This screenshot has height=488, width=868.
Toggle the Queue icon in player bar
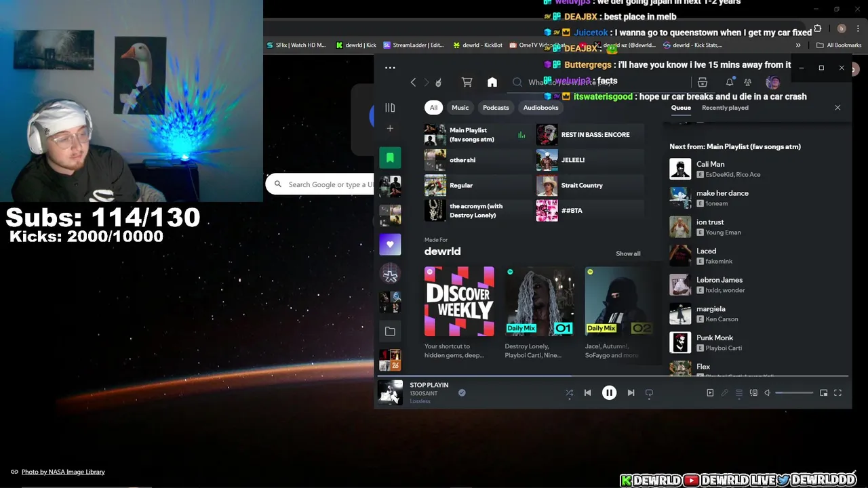739,392
